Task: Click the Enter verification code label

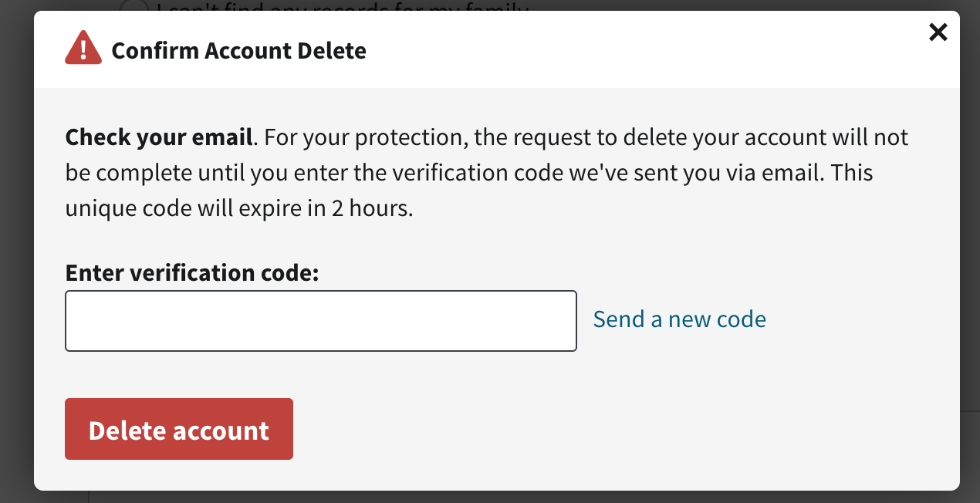Action: [192, 273]
